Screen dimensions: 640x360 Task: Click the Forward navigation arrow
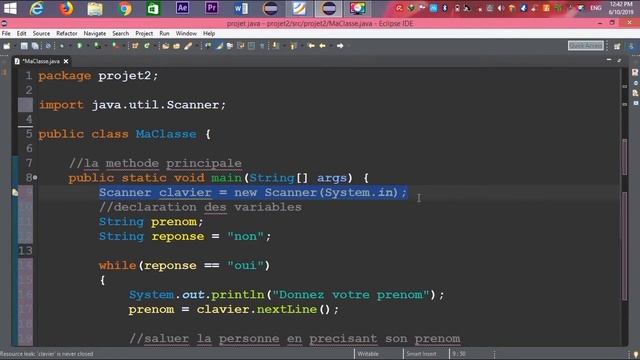coord(340,46)
